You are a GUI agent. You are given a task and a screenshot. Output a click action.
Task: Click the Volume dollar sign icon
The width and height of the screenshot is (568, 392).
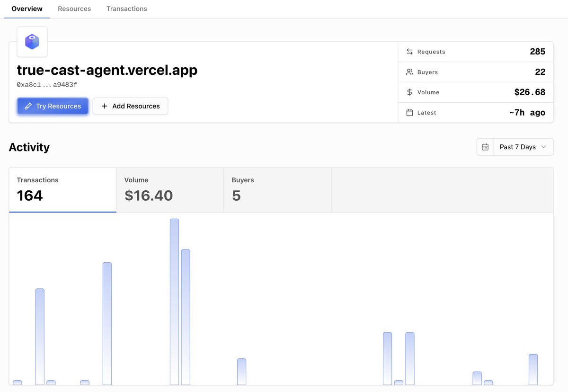coord(410,92)
